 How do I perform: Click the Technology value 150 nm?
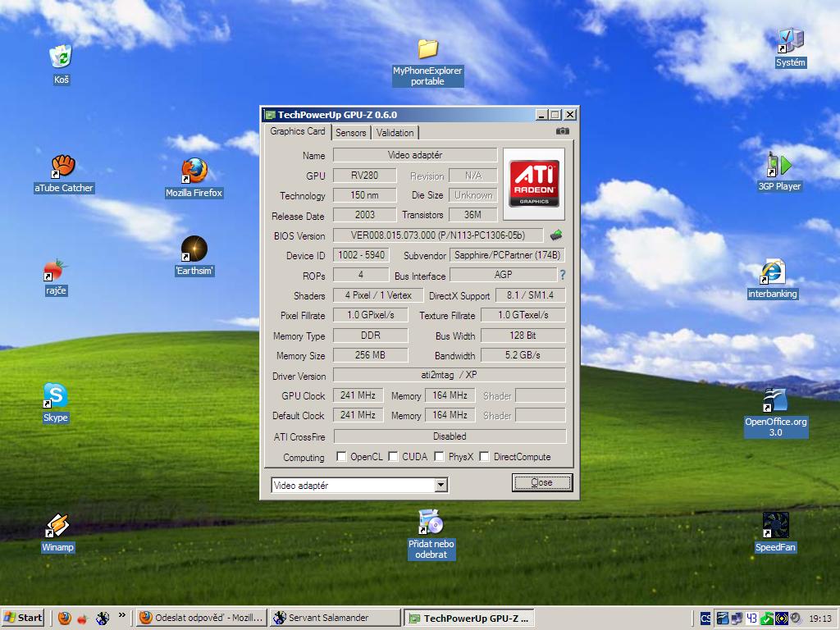365,195
